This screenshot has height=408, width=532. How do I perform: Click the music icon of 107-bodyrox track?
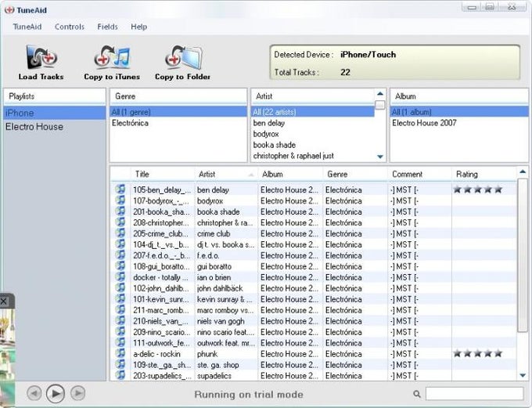click(120, 200)
